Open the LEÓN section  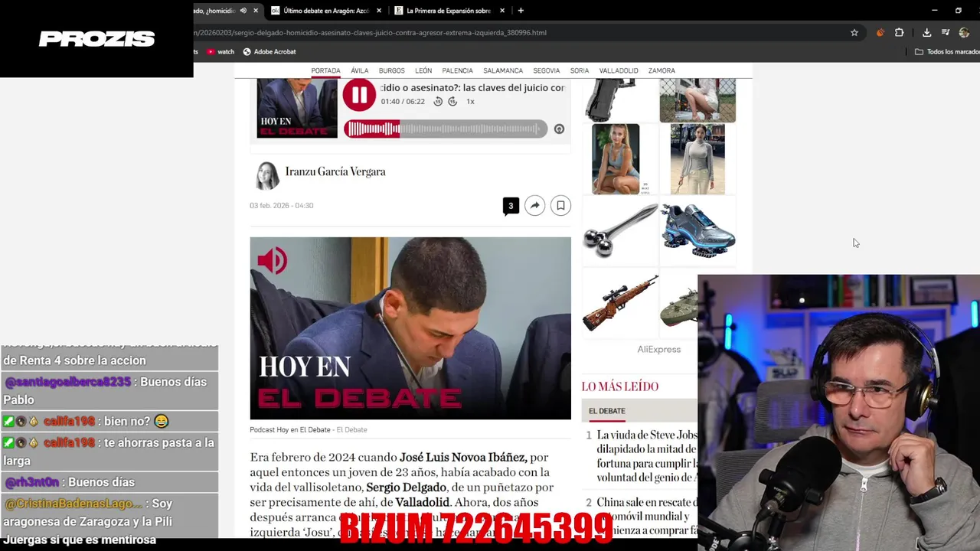tap(423, 70)
